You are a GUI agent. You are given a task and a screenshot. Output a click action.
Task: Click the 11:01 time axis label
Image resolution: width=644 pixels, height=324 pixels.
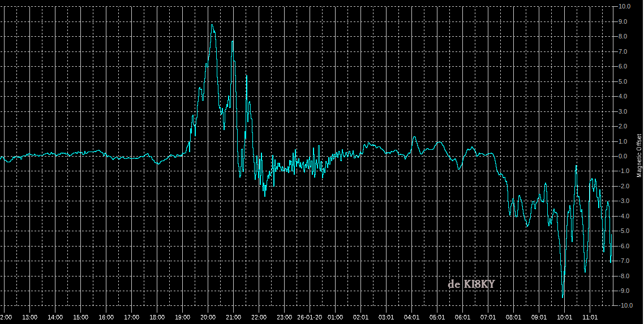pyautogui.click(x=590, y=317)
